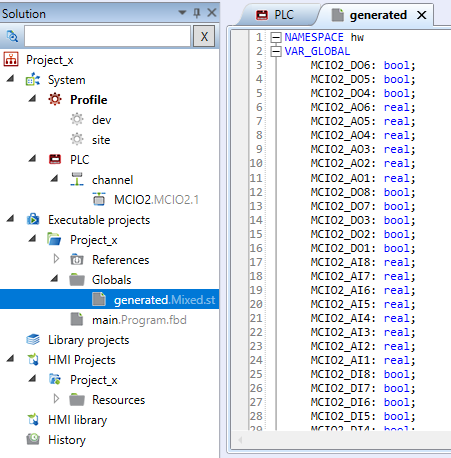Click line number 14 in gutter
The image size is (451, 458).
[x=256, y=220]
